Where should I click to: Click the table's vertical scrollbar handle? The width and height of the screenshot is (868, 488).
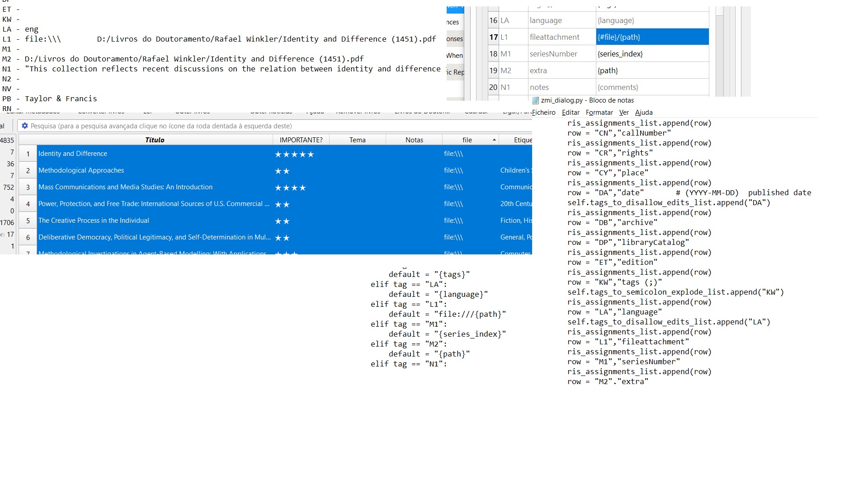click(720, 12)
